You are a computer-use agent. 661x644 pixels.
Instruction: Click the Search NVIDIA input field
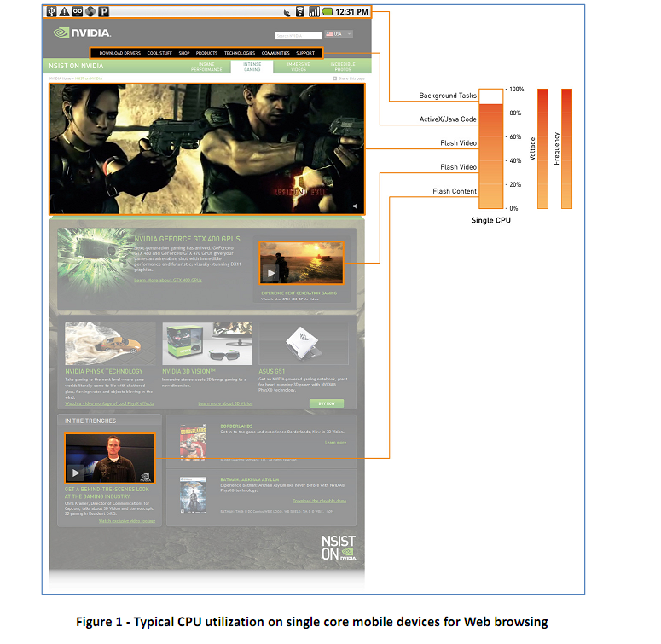[x=299, y=36]
